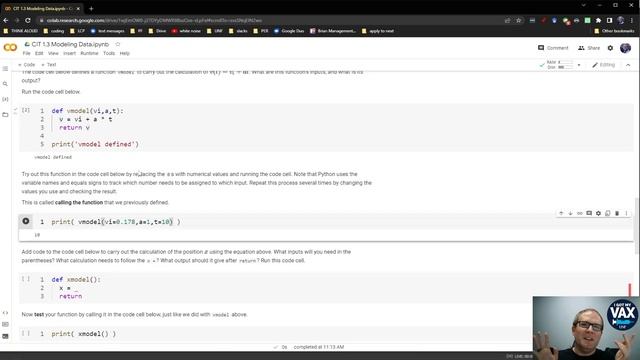Open the Chrome three-dot menu
The width and height of the screenshot is (640, 360).
pyautogui.click(x=633, y=20)
